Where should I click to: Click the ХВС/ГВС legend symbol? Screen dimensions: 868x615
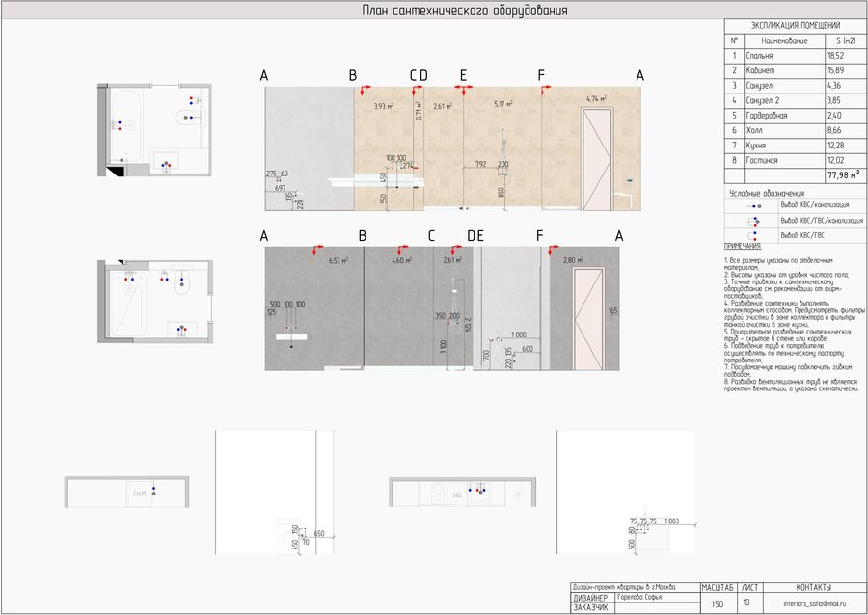point(753,235)
